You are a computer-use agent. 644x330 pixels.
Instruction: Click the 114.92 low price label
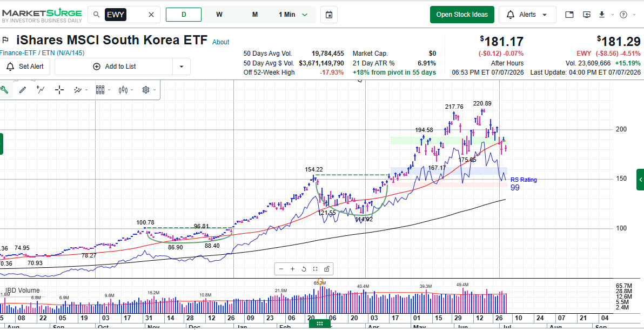point(364,220)
